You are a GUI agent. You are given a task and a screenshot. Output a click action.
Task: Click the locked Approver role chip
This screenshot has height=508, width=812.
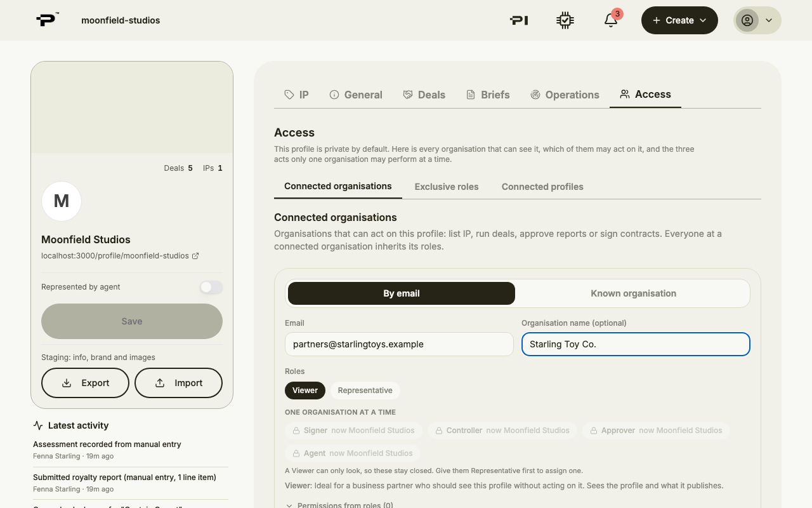(x=656, y=431)
